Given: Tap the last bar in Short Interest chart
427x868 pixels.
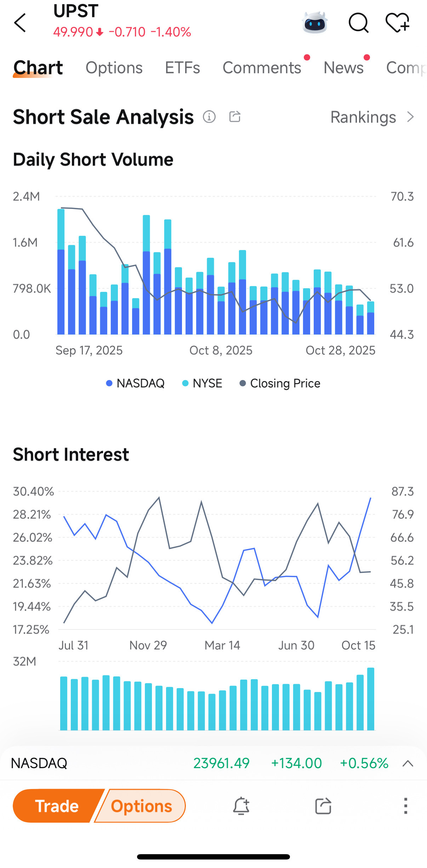Looking at the screenshot, I should (371, 699).
